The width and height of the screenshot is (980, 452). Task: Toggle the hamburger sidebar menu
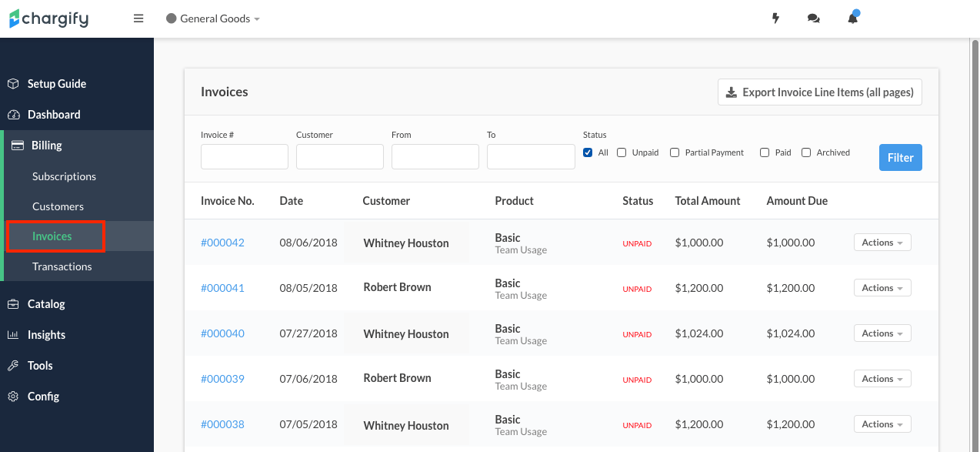click(138, 18)
